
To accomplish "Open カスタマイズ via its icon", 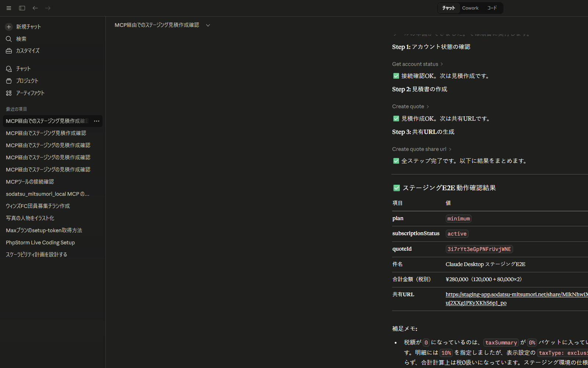I will click(8, 51).
